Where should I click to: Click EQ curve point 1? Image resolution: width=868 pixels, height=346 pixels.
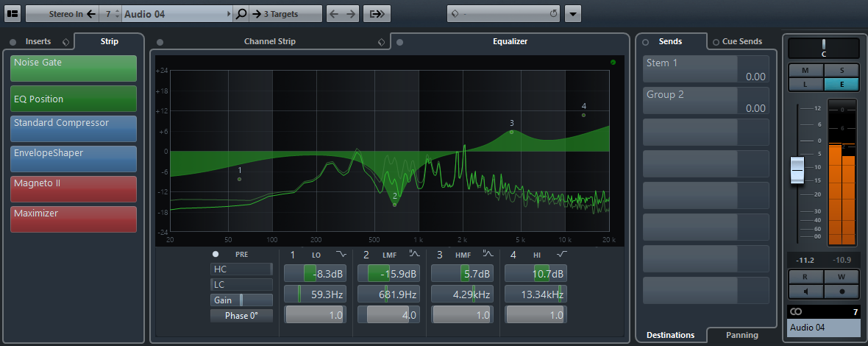pos(239,179)
